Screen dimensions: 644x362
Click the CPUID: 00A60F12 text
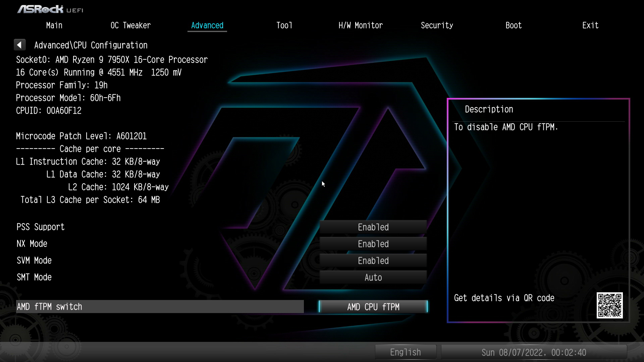(49, 111)
